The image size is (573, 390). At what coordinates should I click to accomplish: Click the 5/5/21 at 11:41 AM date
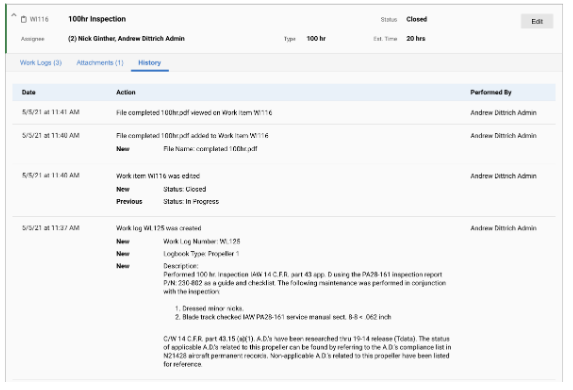pyautogui.click(x=51, y=112)
